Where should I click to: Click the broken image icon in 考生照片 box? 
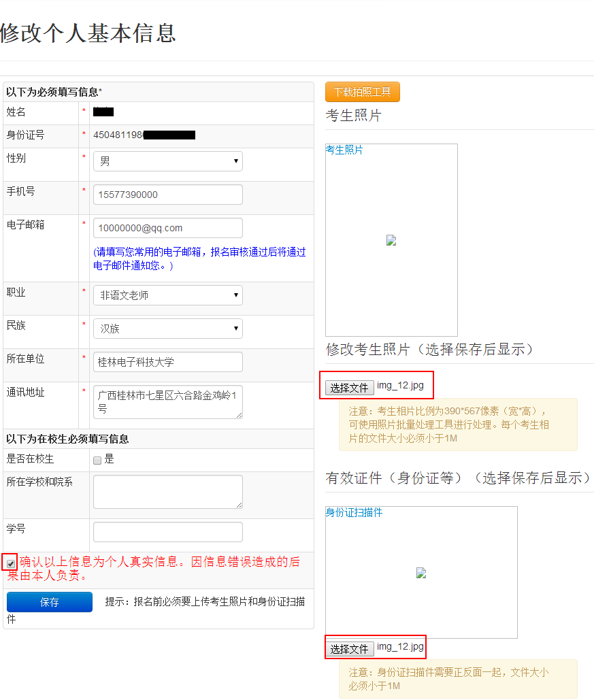pos(391,240)
